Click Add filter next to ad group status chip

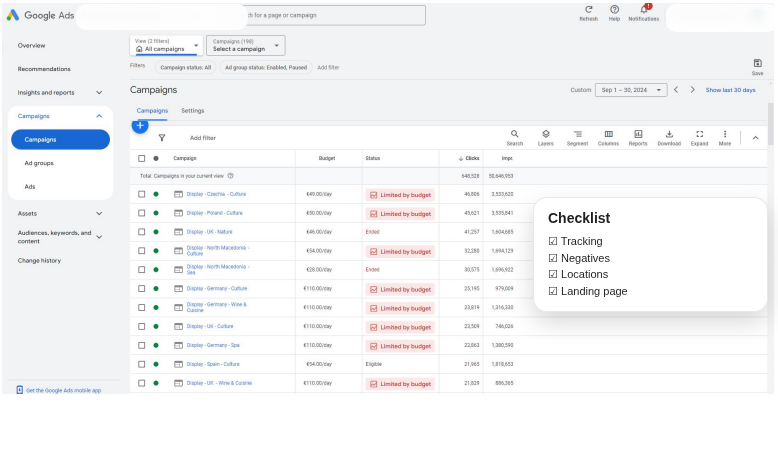point(328,67)
